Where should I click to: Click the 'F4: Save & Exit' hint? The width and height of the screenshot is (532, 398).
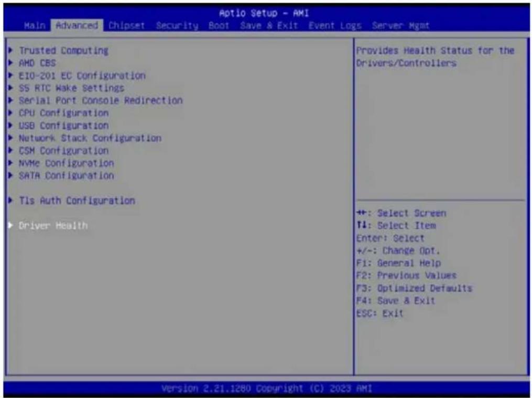[x=396, y=301]
